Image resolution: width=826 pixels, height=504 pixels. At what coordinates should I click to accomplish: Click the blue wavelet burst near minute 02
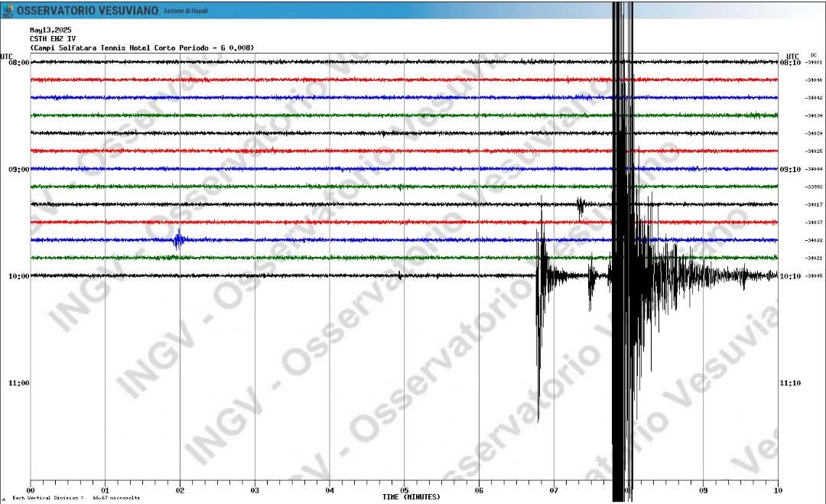[x=178, y=240]
